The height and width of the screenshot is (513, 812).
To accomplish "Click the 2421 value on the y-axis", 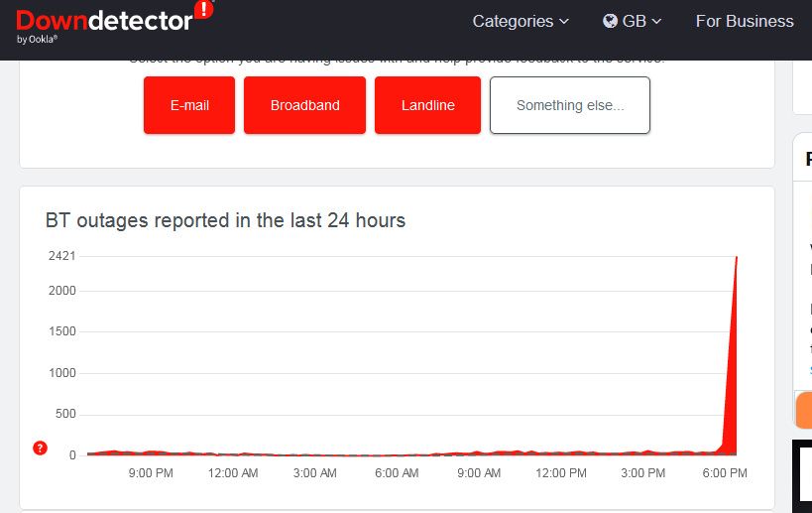I will [x=61, y=256].
